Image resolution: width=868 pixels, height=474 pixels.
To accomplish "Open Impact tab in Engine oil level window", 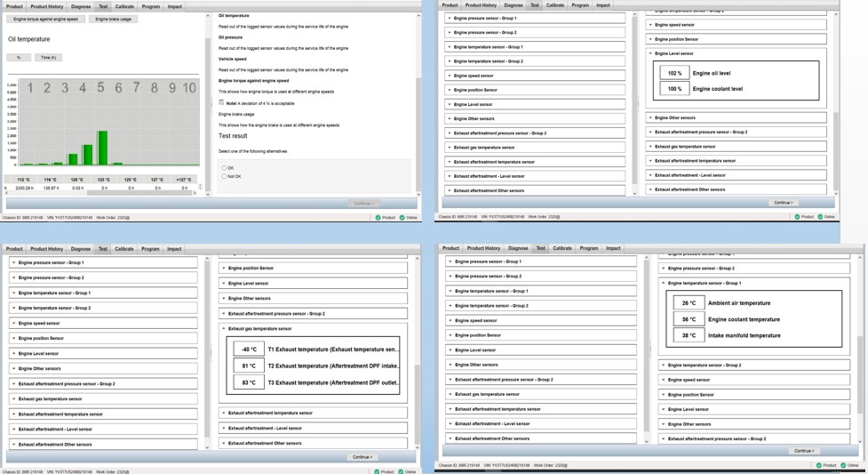I will (603, 5).
